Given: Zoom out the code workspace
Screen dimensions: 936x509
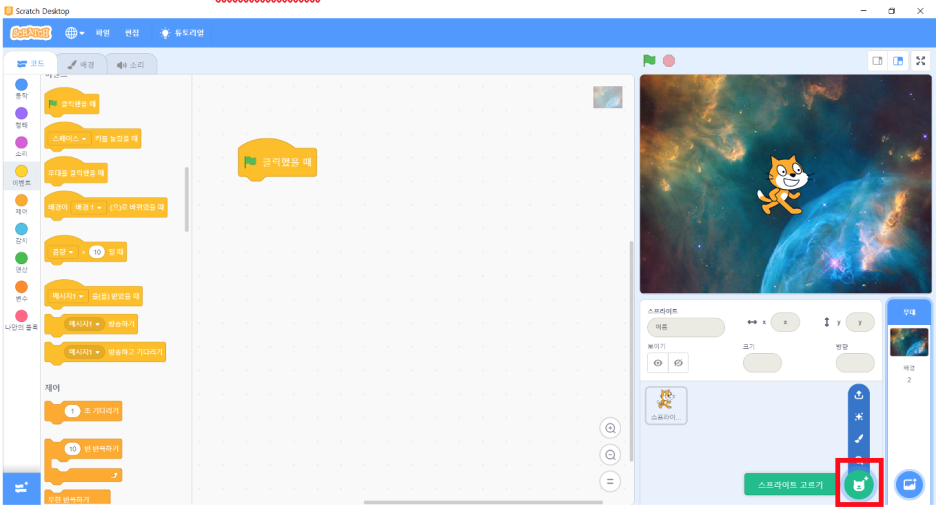Looking at the screenshot, I should 610,455.
